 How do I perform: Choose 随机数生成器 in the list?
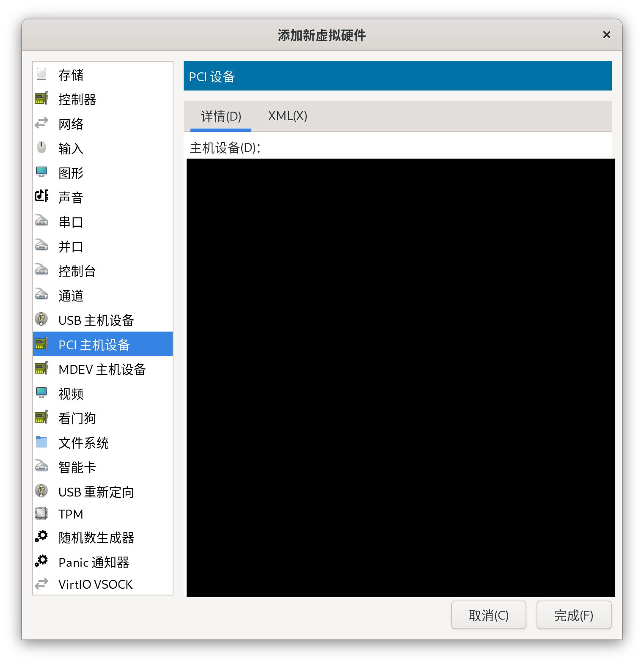coord(103,538)
